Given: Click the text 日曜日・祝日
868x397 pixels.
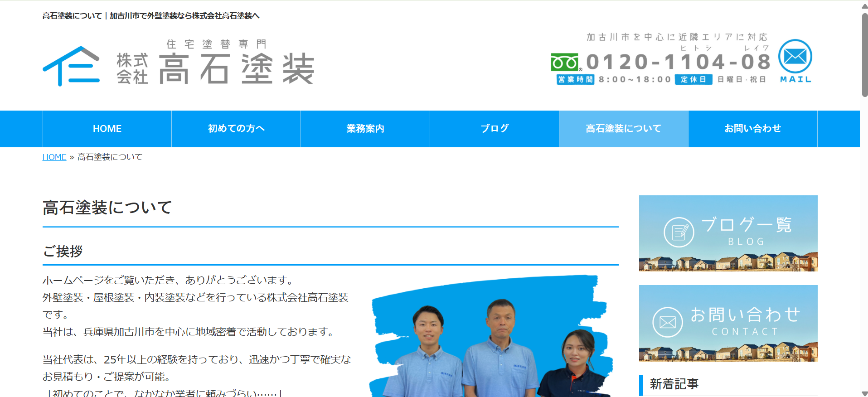Looking at the screenshot, I should (742, 80).
